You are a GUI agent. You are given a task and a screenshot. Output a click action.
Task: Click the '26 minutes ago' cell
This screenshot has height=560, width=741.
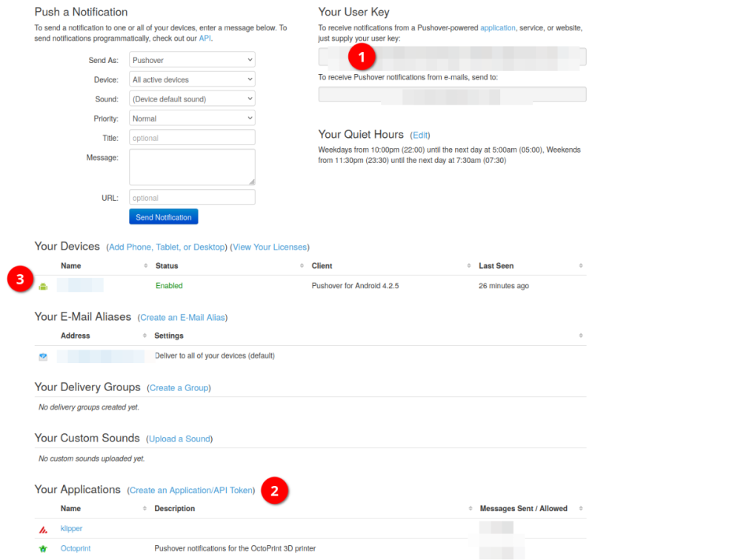tap(504, 285)
